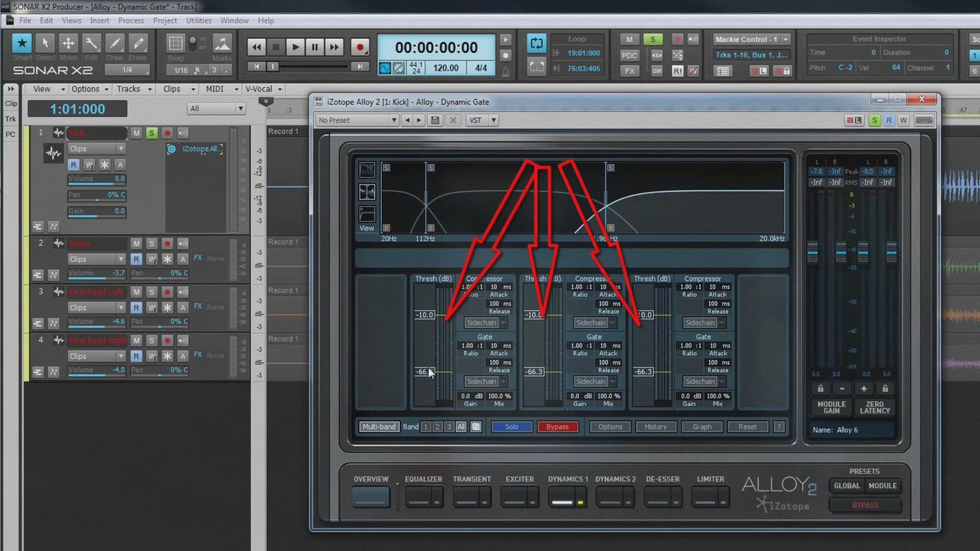The width and height of the screenshot is (980, 551).
Task: Activate the Edit tool
Action: coord(91,44)
